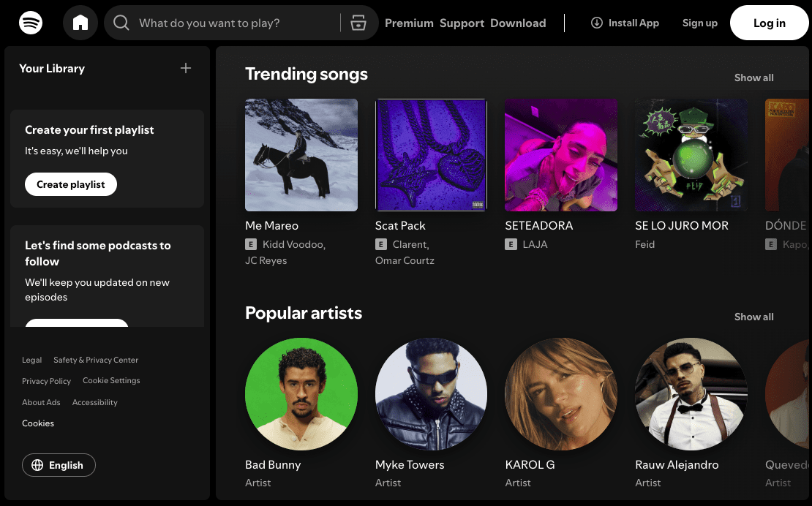
Task: Click Install App
Action: tap(625, 23)
